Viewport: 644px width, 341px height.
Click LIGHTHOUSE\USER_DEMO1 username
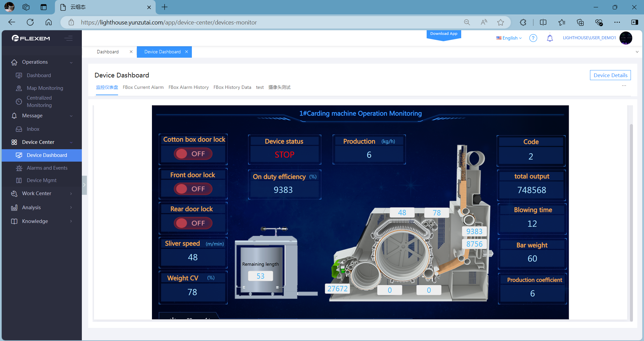[589, 38]
